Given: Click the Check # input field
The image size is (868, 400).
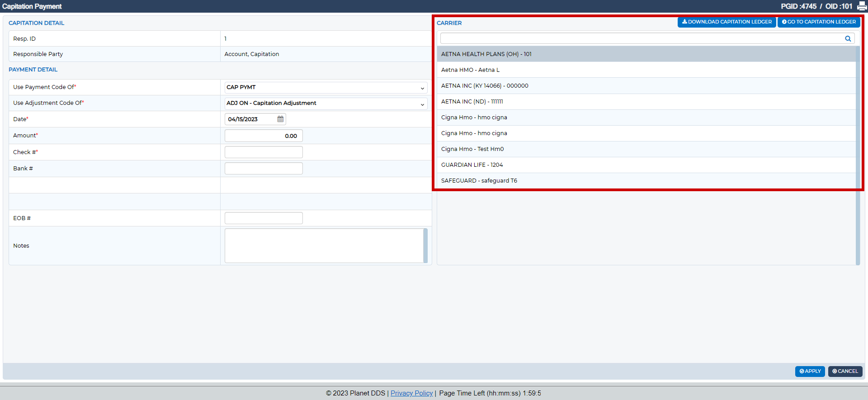Looking at the screenshot, I should (x=264, y=152).
